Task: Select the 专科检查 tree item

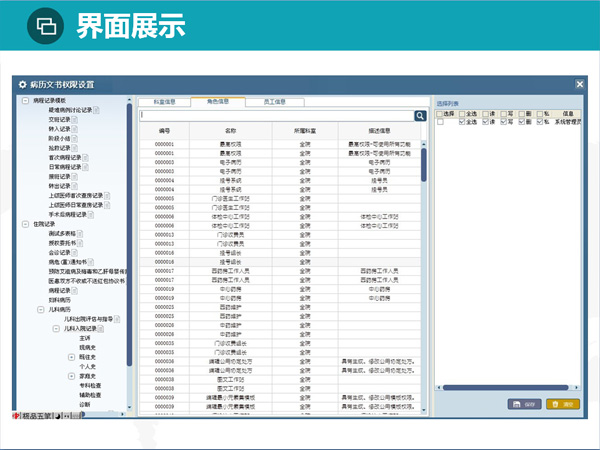Action: [x=90, y=386]
